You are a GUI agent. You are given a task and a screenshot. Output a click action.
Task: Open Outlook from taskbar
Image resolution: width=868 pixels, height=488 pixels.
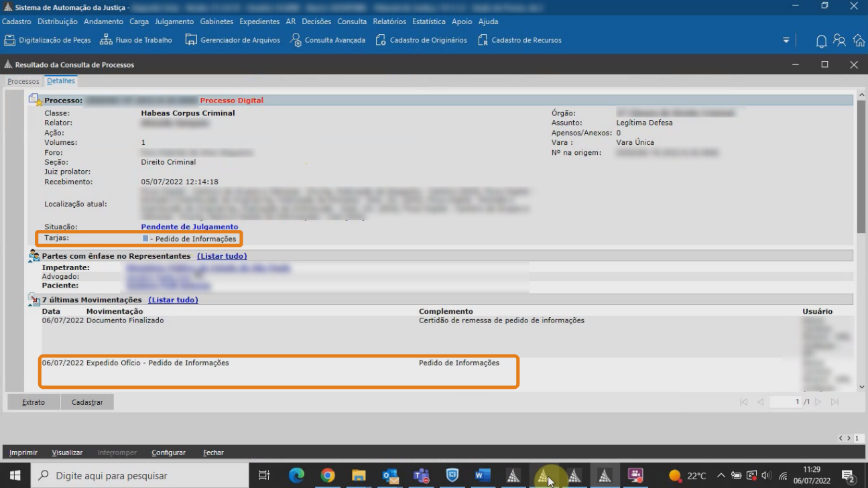(x=389, y=475)
